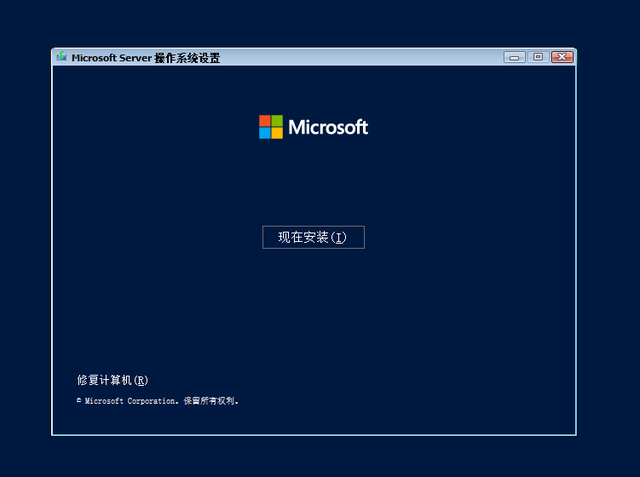Minimize the Microsoft Server setup window
The width and height of the screenshot is (640, 477).
(515, 57)
